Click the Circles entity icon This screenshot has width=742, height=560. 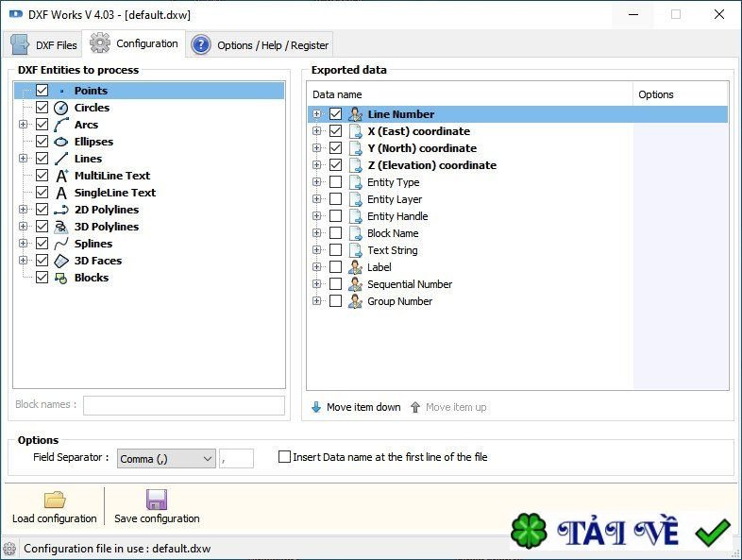(61, 108)
